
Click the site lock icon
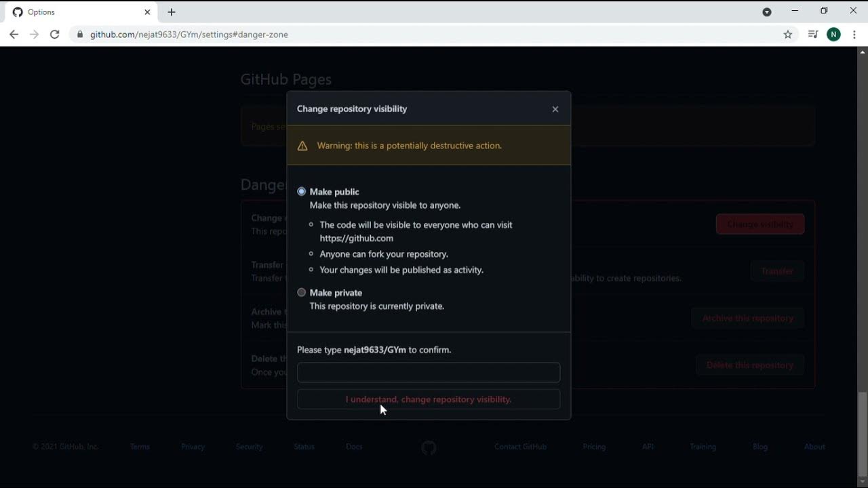coord(80,35)
